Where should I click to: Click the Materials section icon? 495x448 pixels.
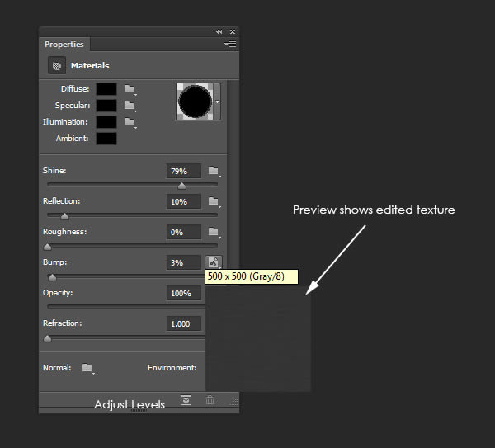(x=57, y=66)
